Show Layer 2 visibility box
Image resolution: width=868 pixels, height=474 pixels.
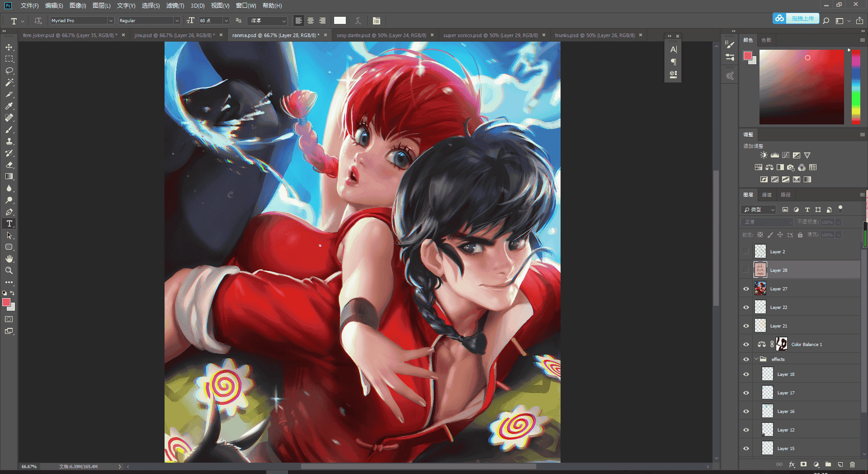click(x=746, y=252)
